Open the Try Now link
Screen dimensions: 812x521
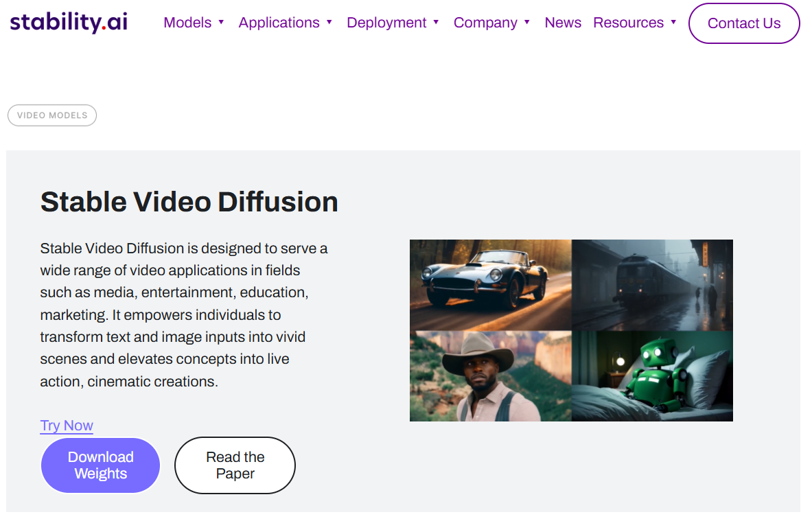(66, 426)
